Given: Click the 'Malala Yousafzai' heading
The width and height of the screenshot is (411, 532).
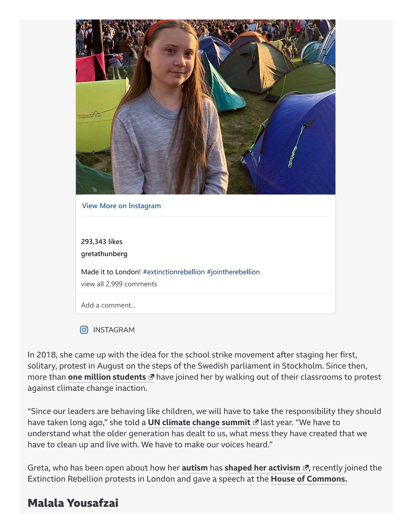Looking at the screenshot, I should coord(73,503).
